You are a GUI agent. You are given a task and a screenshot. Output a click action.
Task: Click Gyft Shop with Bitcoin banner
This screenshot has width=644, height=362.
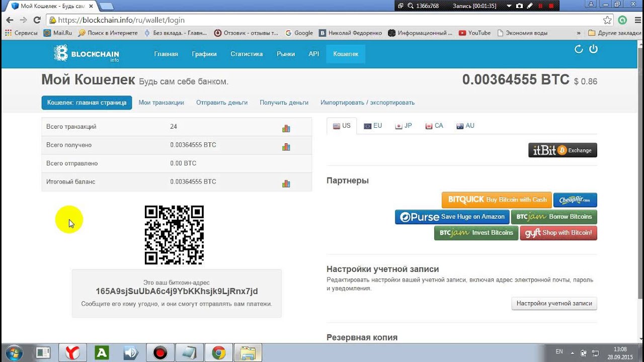558,233
